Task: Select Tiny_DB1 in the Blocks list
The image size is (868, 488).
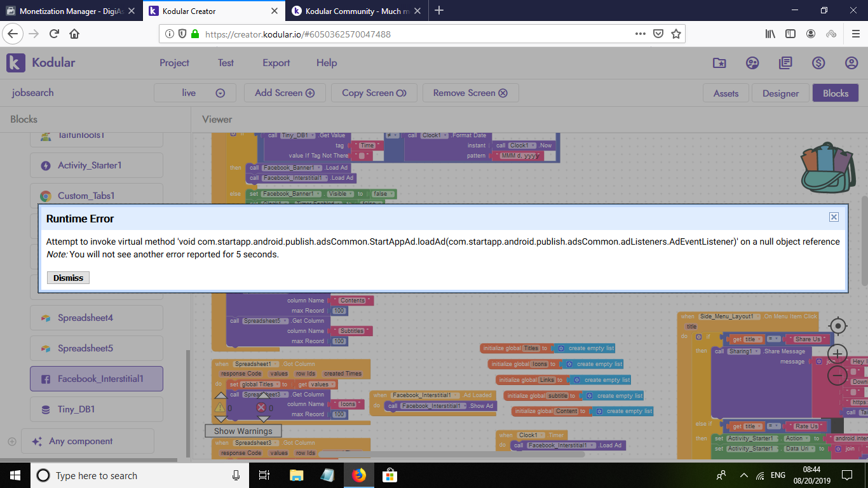Action: click(x=97, y=409)
